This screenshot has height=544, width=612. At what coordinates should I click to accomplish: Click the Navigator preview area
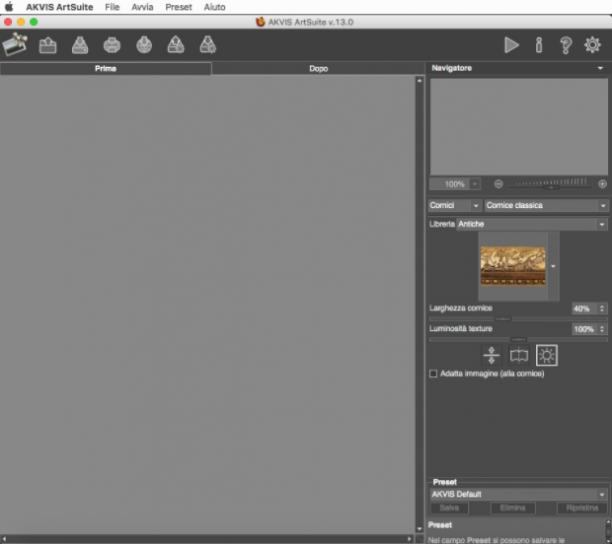519,126
